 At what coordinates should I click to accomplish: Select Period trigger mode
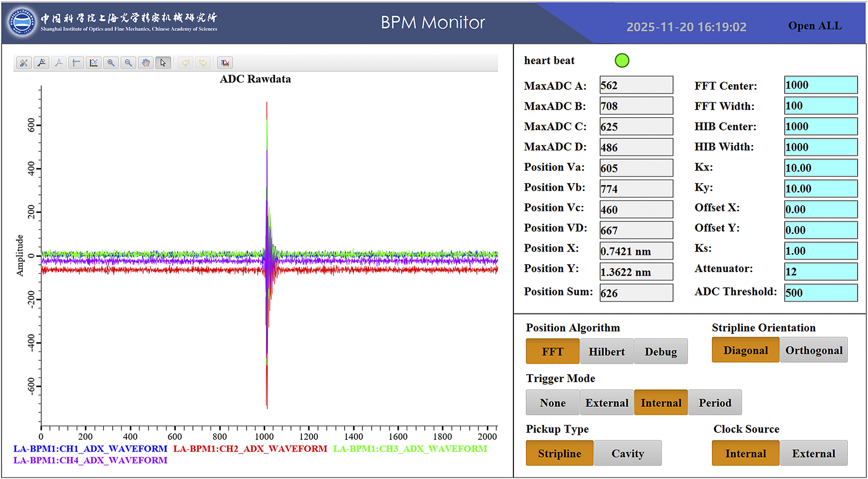[x=715, y=402]
